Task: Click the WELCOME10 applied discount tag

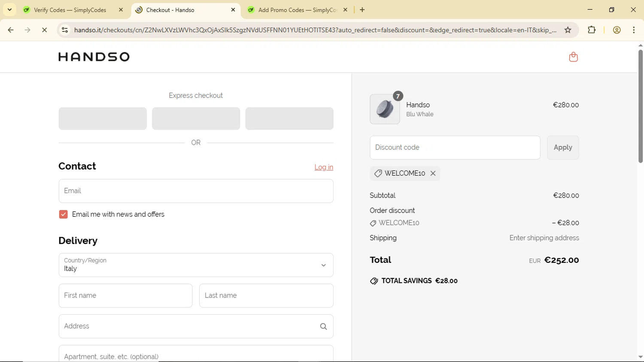Action: pos(405,173)
